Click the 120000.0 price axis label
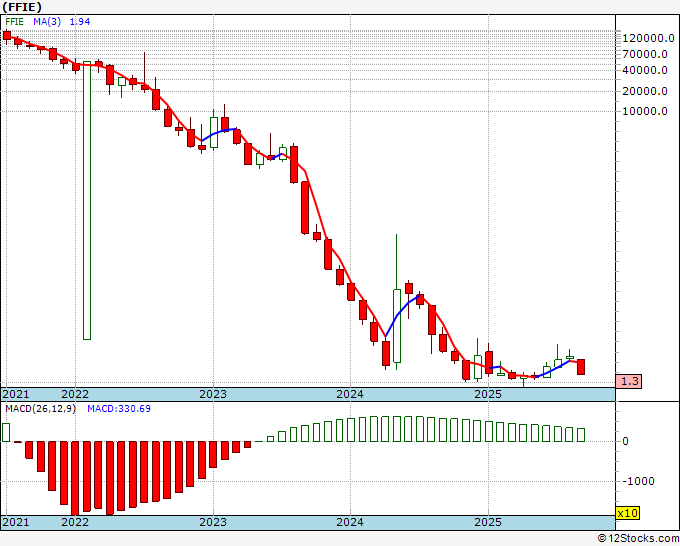 648,39
